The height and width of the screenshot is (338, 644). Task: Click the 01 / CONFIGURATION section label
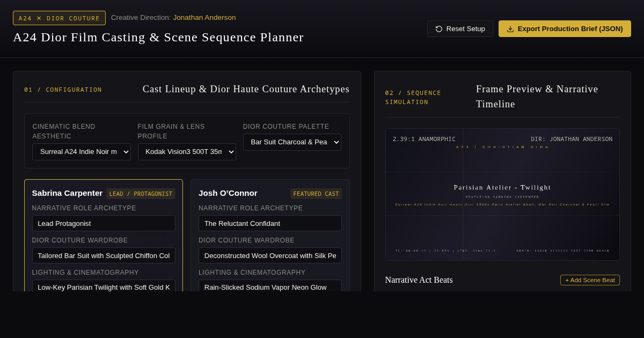[63, 90]
